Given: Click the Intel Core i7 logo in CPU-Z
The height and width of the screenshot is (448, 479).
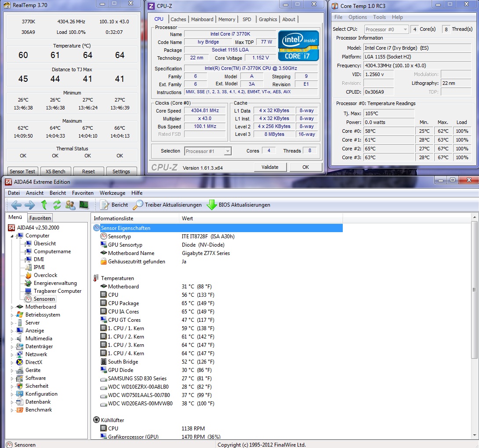Looking at the screenshot, I should click(x=298, y=45).
